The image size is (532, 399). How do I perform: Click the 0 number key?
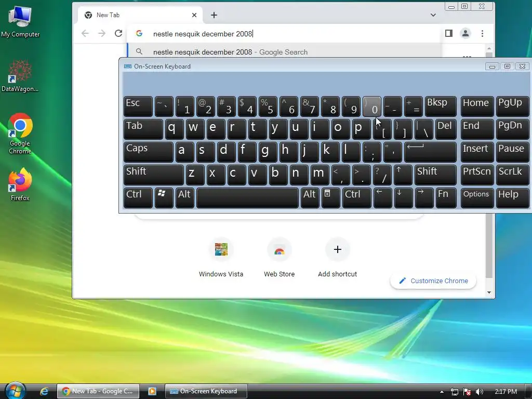tap(372, 106)
